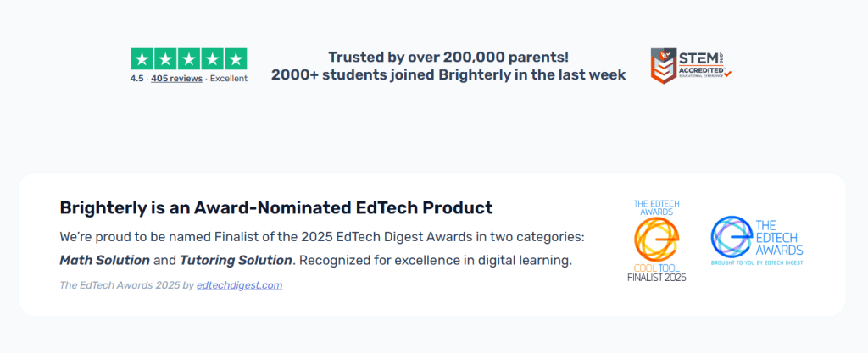Click the 2000+ students joined Brighterly text

click(x=448, y=74)
